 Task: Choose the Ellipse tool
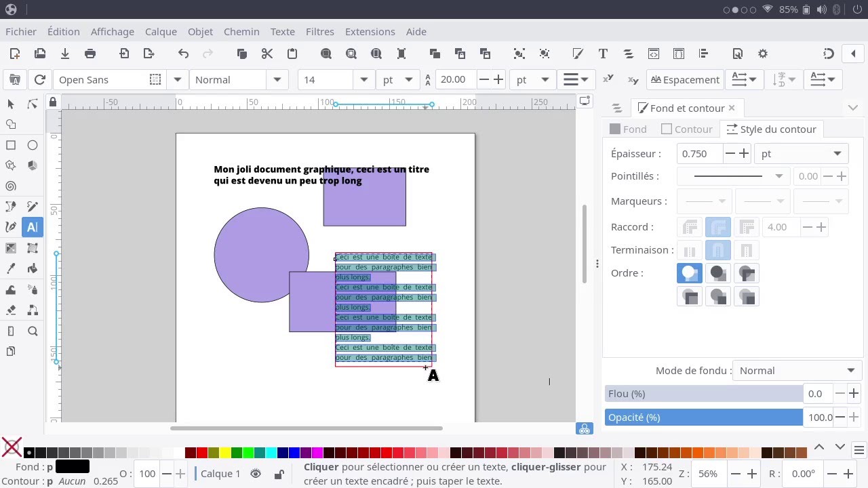(x=32, y=145)
